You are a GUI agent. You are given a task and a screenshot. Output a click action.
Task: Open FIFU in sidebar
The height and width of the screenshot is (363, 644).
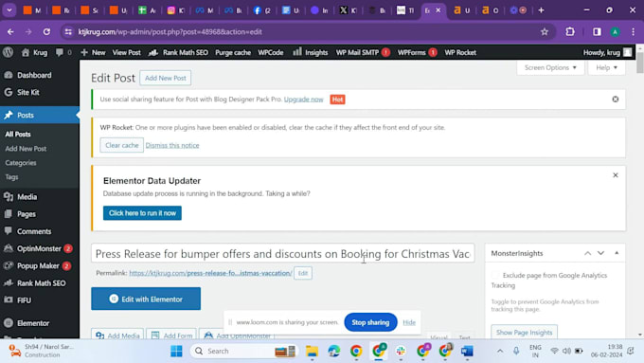40,300
